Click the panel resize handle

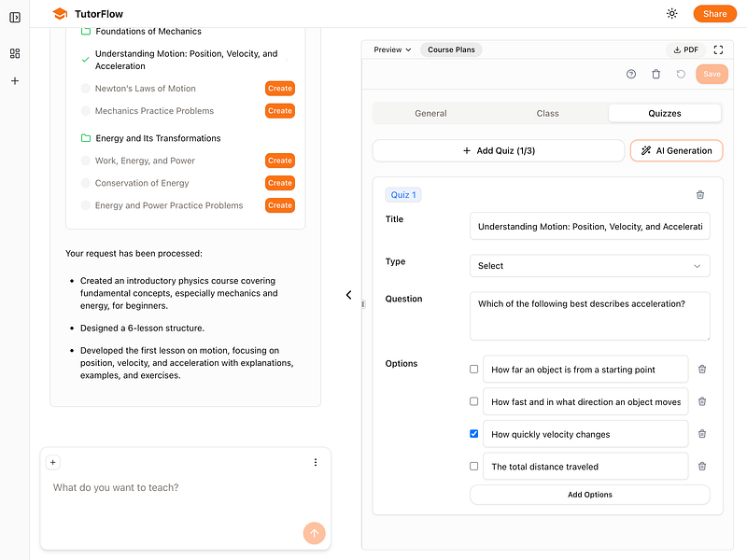click(x=363, y=304)
